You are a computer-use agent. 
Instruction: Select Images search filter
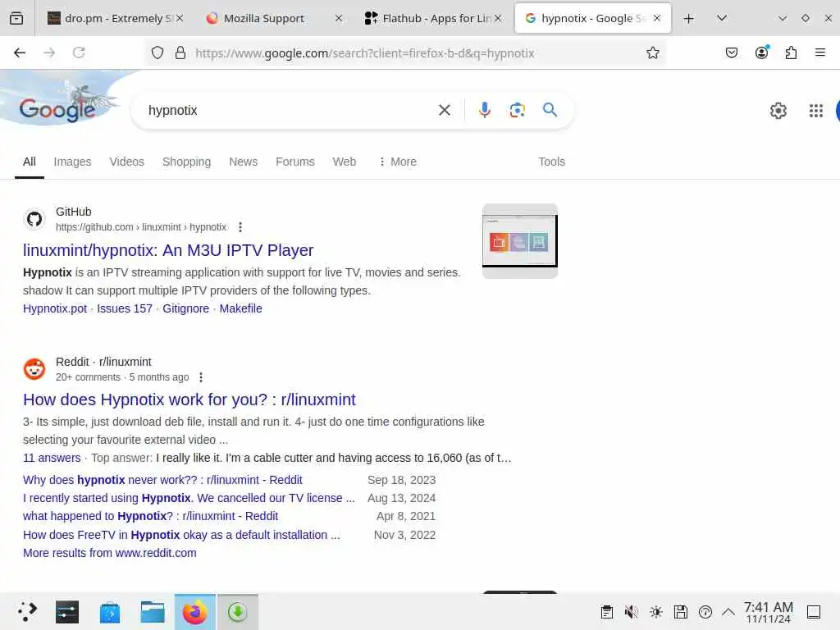click(x=72, y=162)
